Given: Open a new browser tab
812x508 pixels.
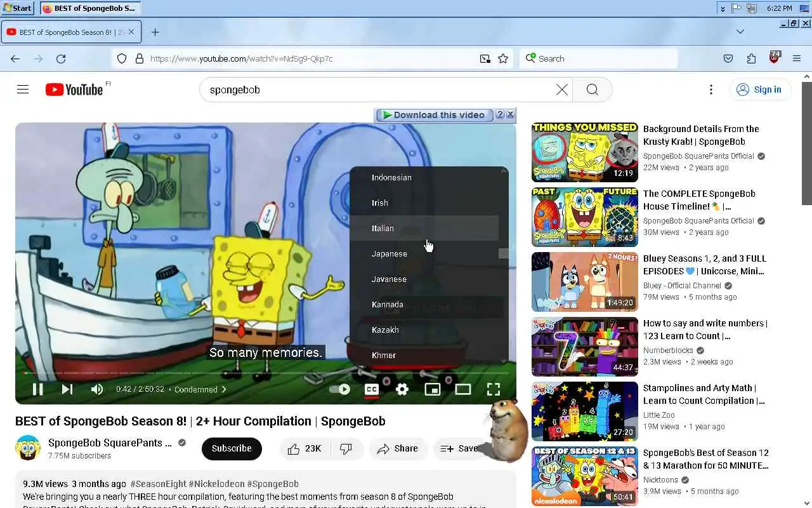Looking at the screenshot, I should tap(155, 32).
